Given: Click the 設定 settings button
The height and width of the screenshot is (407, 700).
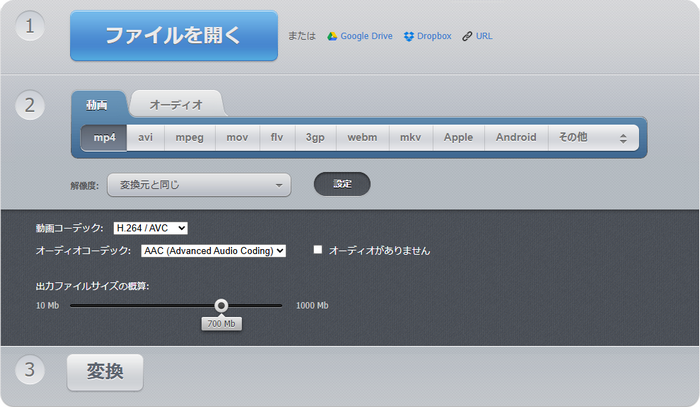Looking at the screenshot, I should coord(342,184).
